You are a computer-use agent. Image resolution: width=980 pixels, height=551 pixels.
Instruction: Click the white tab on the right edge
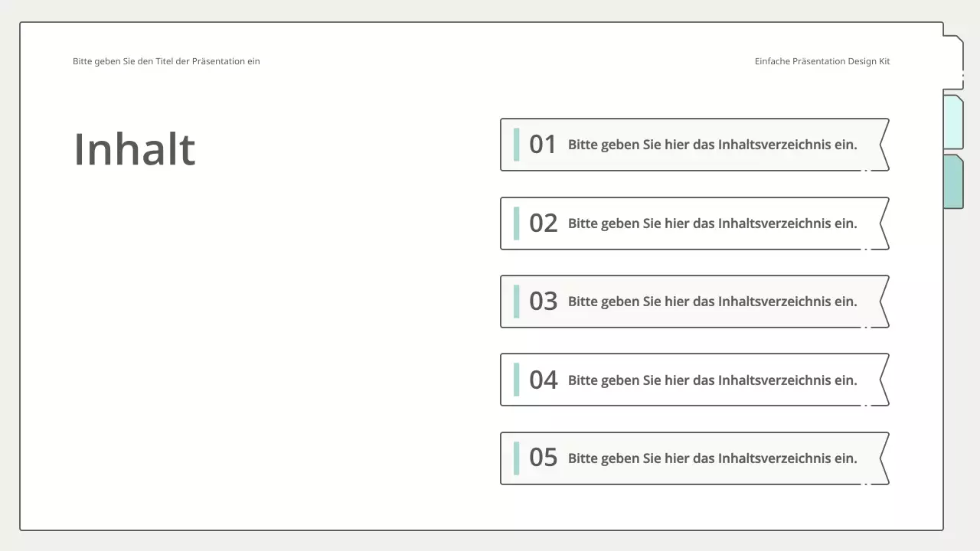[x=953, y=63]
